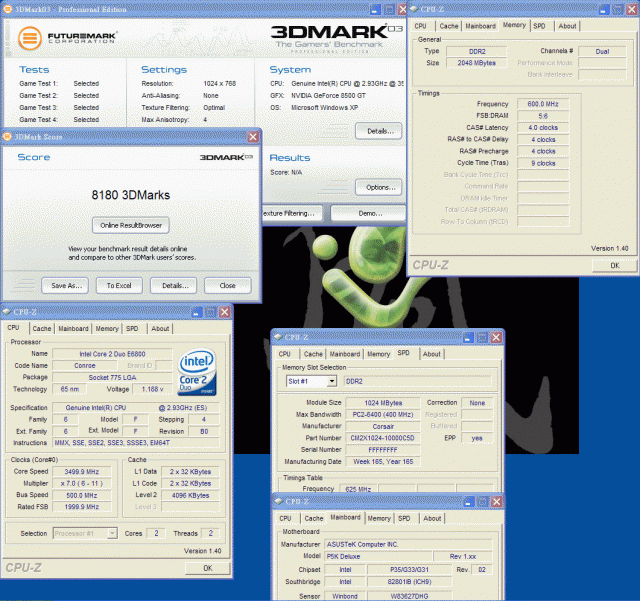This screenshot has width=640, height=601.
Task: Open system Details... in 3DMark03 window
Action: point(379,131)
